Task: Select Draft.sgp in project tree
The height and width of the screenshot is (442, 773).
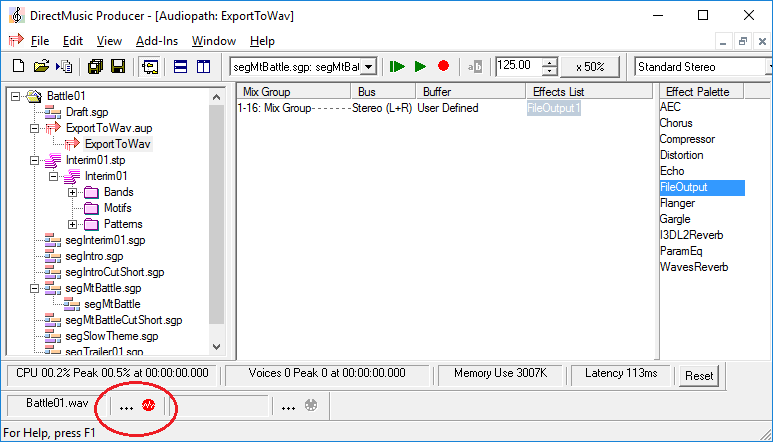Action: click(87, 112)
